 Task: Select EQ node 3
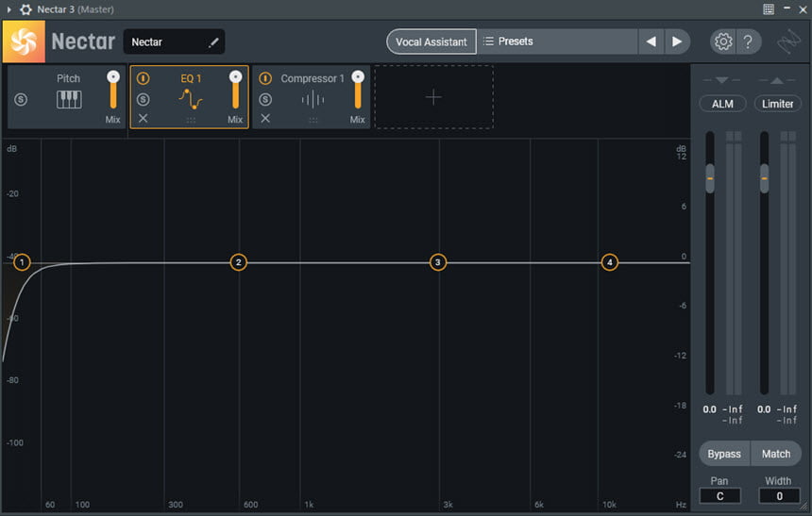[x=437, y=262]
